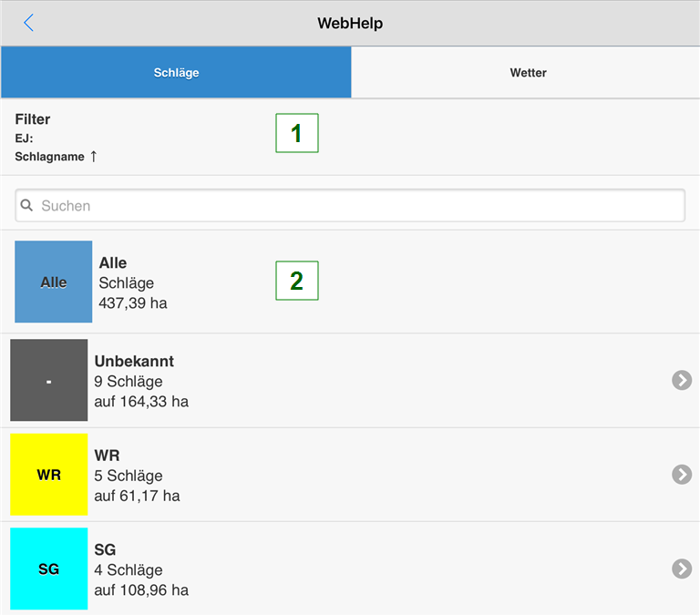Viewport: 700px width, 615px height.
Task: Open the 5 Schläge auf 61,17 ha entry
Action: [x=137, y=486]
